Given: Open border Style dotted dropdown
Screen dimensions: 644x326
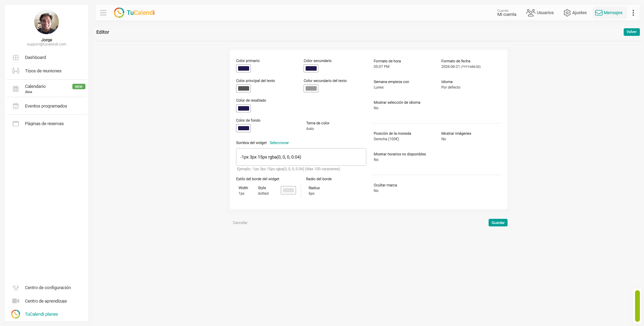Looking at the screenshot, I should pos(263,191).
